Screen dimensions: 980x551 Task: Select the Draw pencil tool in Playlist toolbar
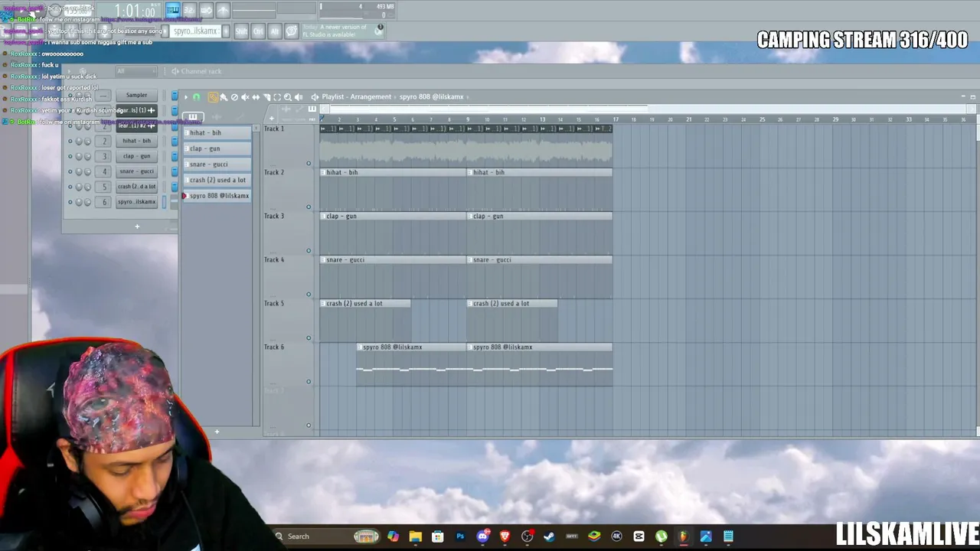tap(213, 97)
